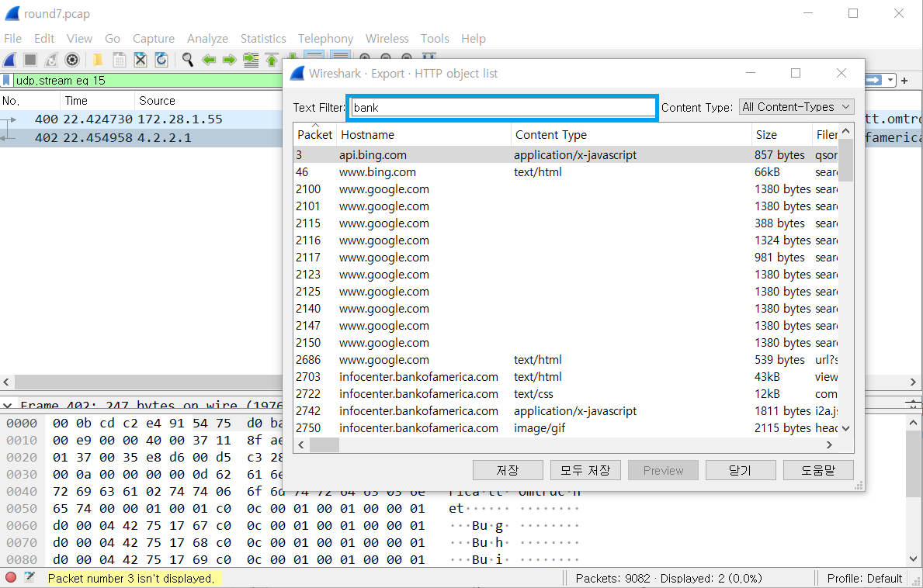Click the Reload capture file icon
The image size is (923, 588).
point(161,60)
